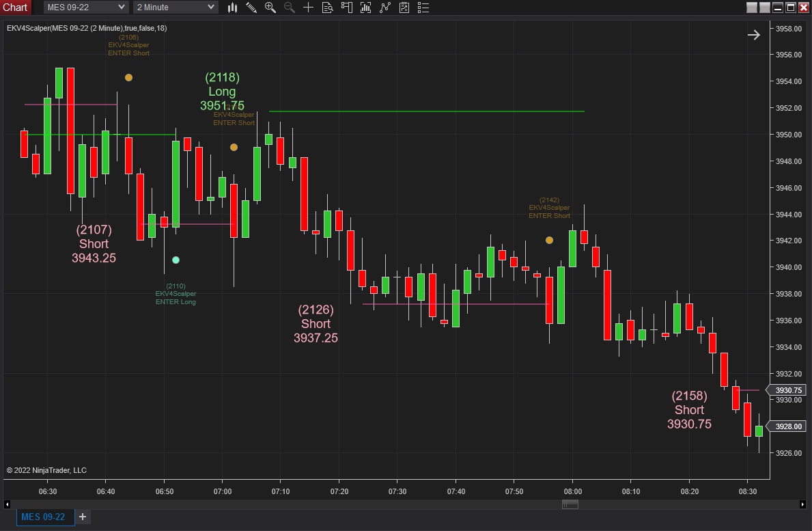812x531 pixels.
Task: Select the zoom in magnifier
Action: click(270, 8)
